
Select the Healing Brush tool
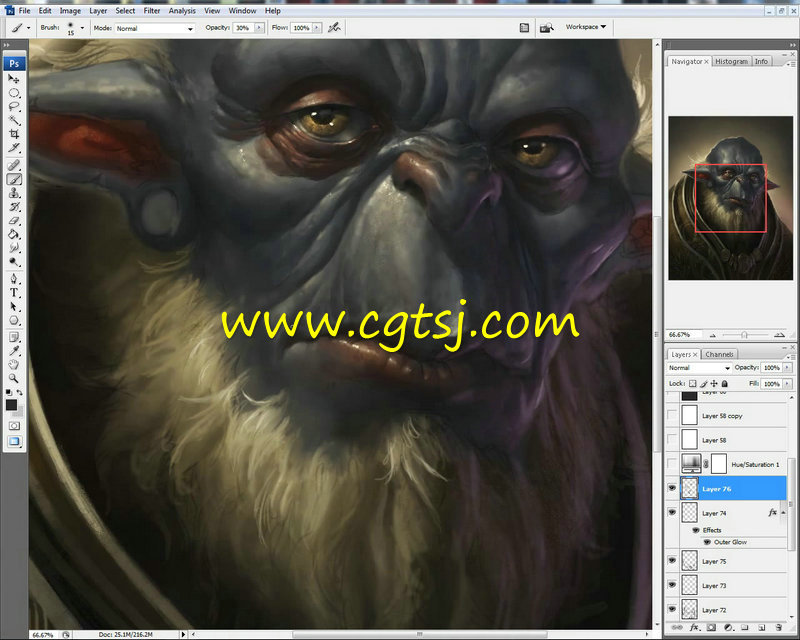tap(14, 165)
